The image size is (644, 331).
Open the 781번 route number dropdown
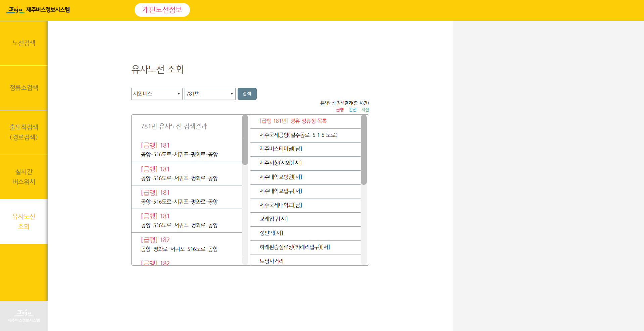click(x=209, y=94)
